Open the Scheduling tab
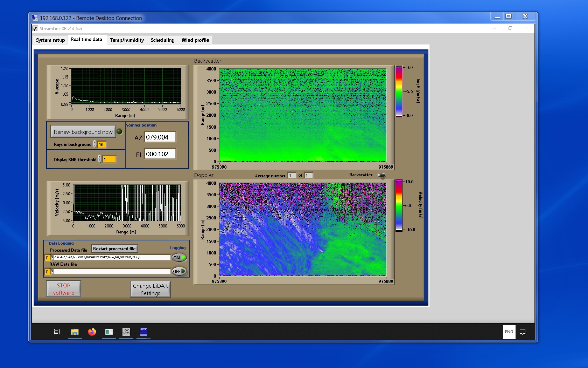The width and height of the screenshot is (588, 368). [x=162, y=40]
